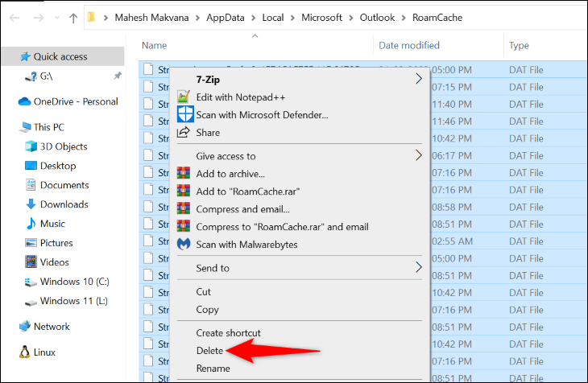Click the Windows 10 (C:) drive icon

[x=30, y=282]
